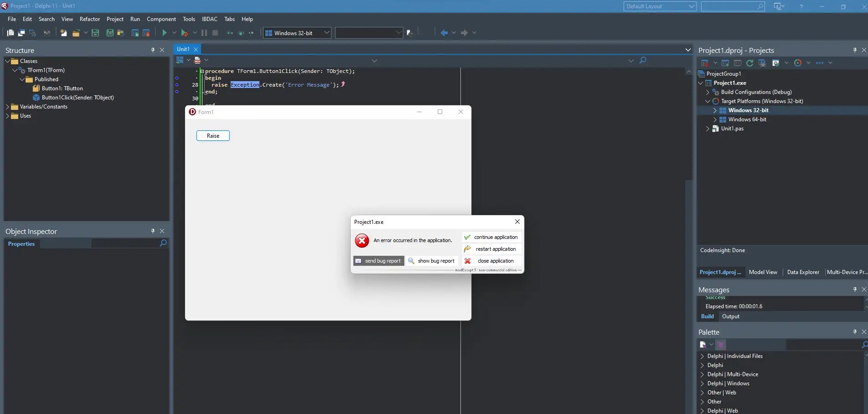Screen dimensions: 868x414
Task: Run the project using the green Run icon
Action: point(164,32)
